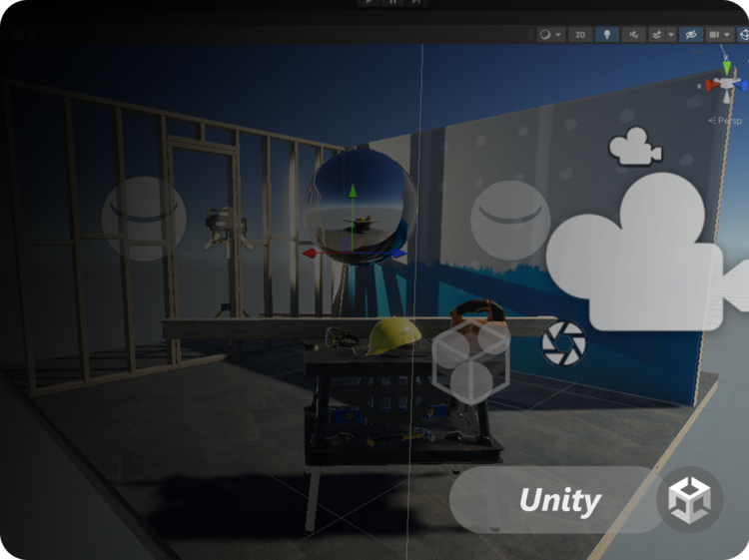Select the reflective chrome sphere object
Image resolution: width=749 pixels, height=560 pixels.
[x=361, y=208]
